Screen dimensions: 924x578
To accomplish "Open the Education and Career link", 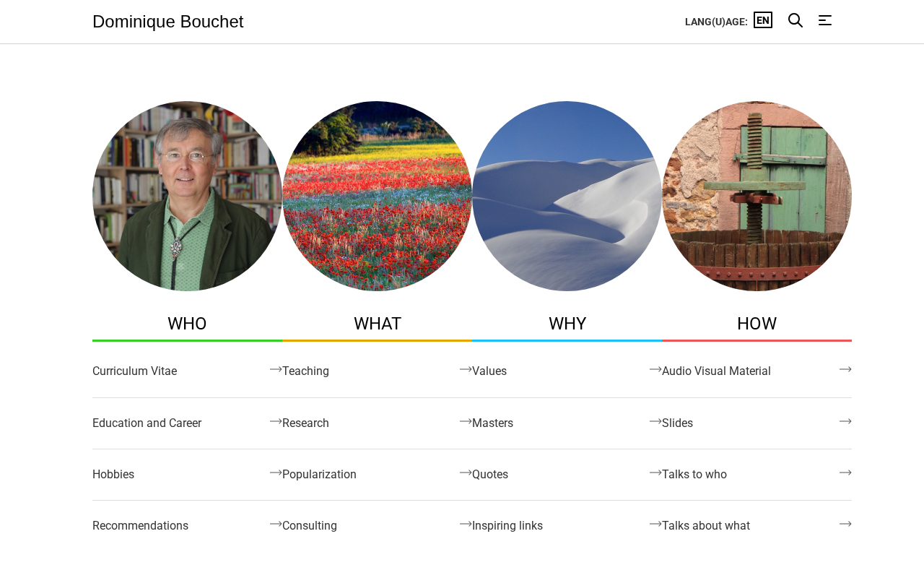I will [x=147, y=423].
